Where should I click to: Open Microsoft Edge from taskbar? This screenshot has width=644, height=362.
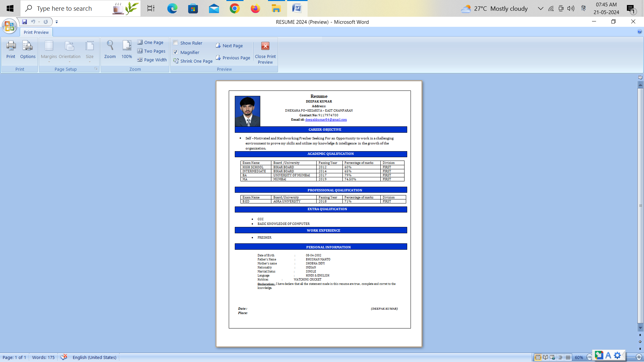coord(172,8)
